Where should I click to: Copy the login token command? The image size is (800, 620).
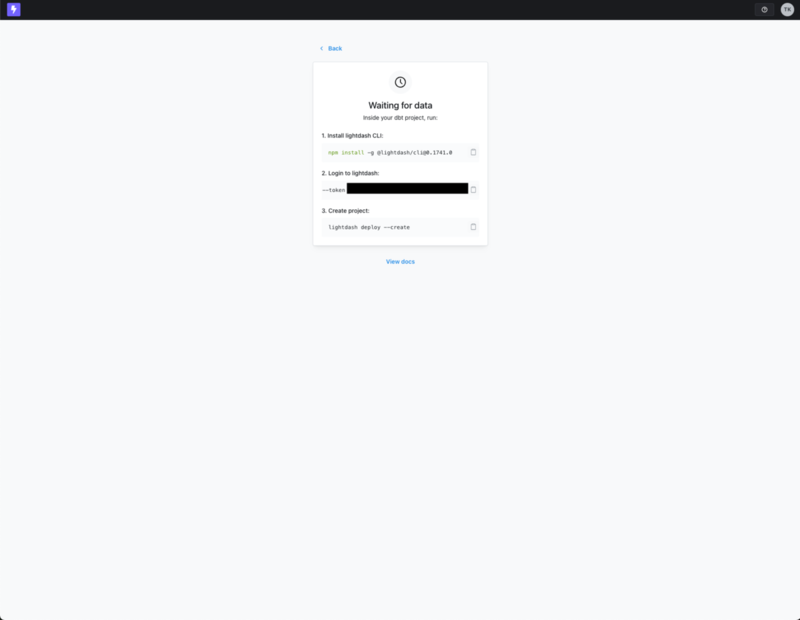click(x=473, y=190)
